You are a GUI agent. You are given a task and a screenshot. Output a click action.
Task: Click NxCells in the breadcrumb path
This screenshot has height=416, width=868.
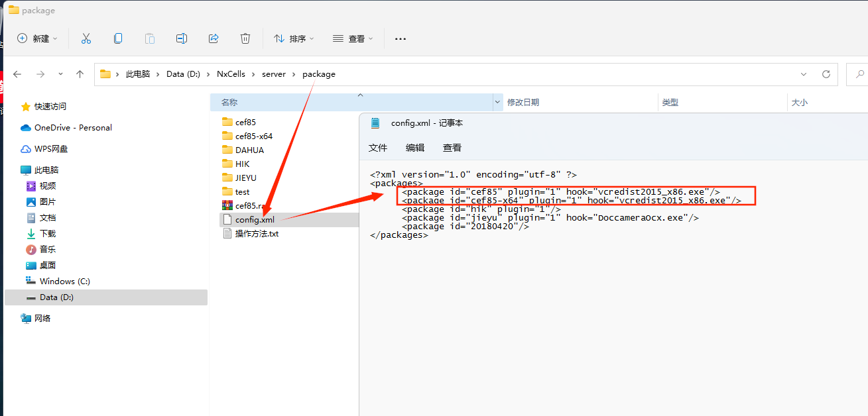coord(231,74)
